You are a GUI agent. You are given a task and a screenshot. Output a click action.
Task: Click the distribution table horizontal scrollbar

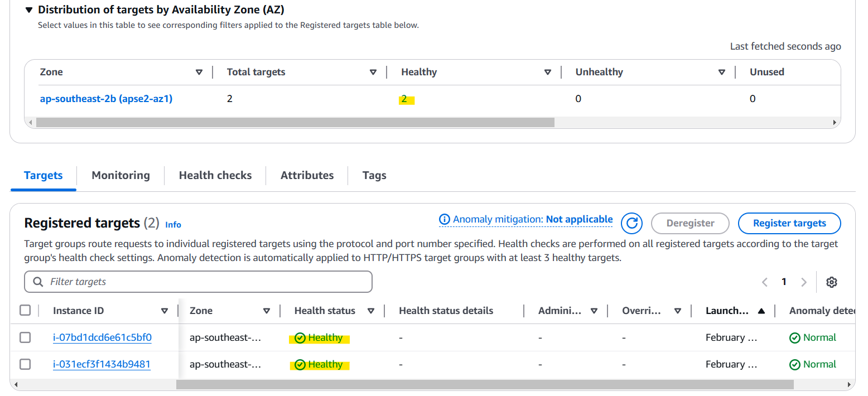click(x=295, y=122)
